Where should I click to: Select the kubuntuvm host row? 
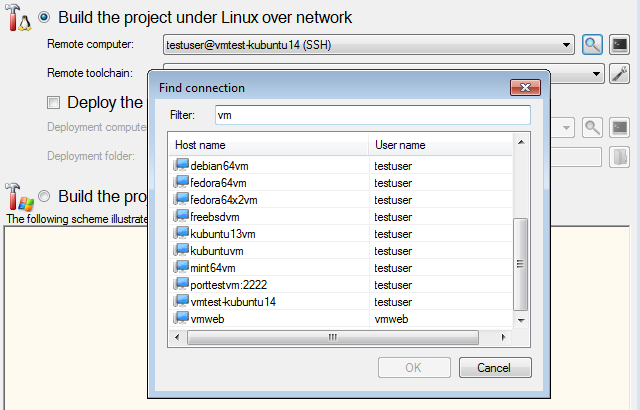[x=340, y=251]
